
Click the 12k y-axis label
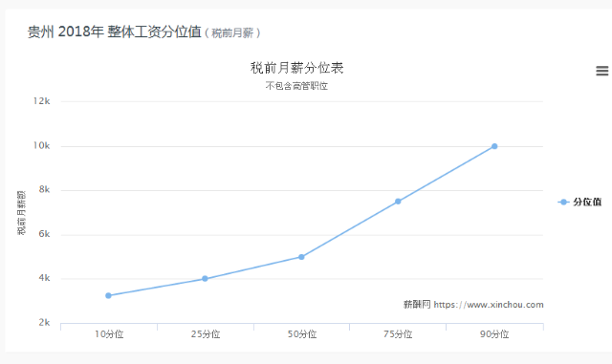[x=41, y=101]
